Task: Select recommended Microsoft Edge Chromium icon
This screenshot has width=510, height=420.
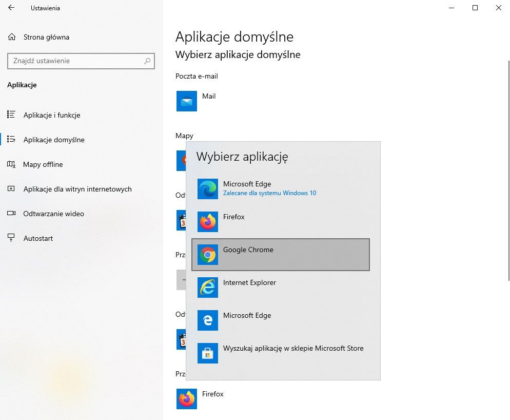Action: [207, 189]
